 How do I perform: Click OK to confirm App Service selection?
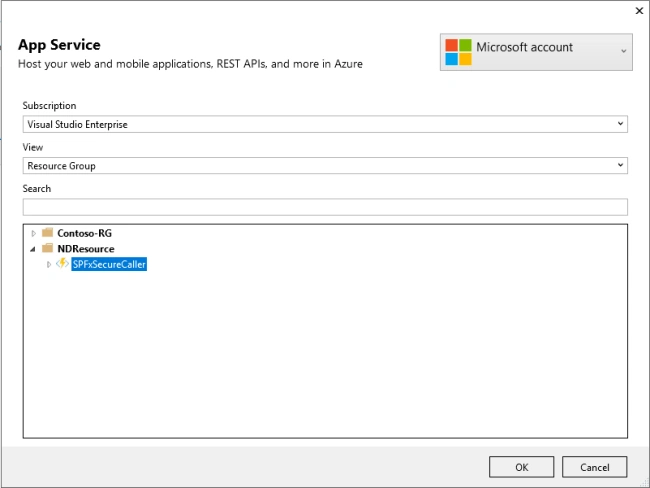(521, 467)
